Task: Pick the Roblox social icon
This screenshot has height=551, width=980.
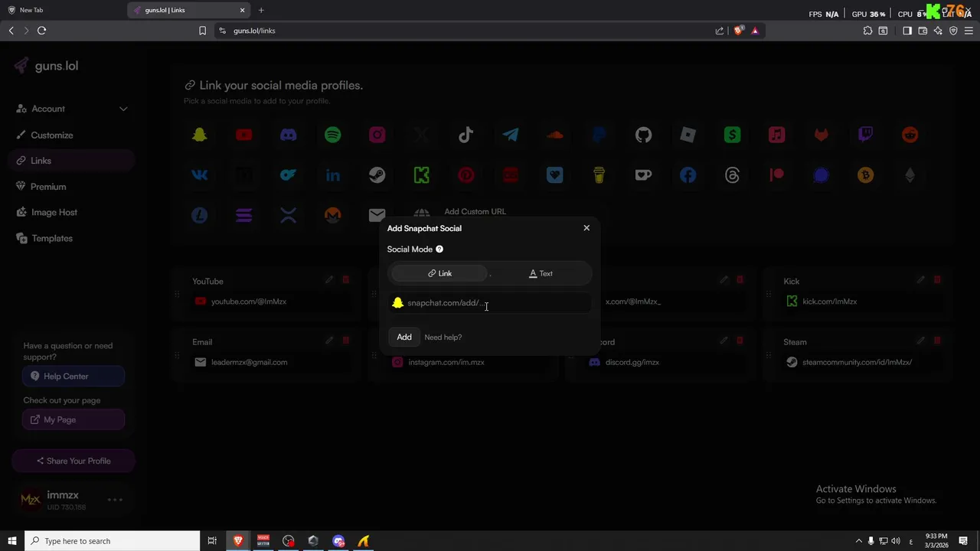Action: [x=688, y=135]
